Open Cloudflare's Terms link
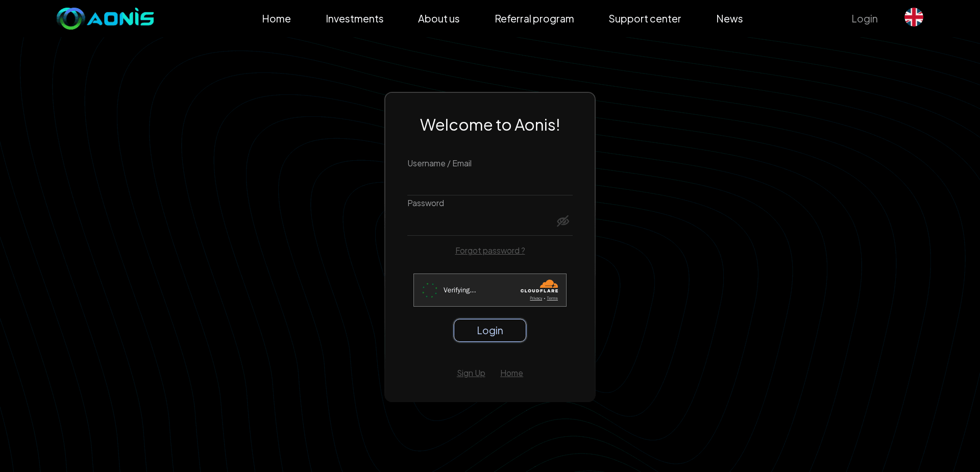 click(x=552, y=299)
